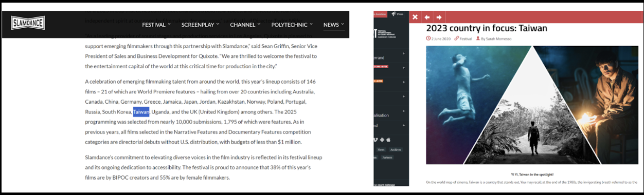Click the clock icon next to 2 June 2020
This screenshot has height=195, width=644.
tap(428, 38)
